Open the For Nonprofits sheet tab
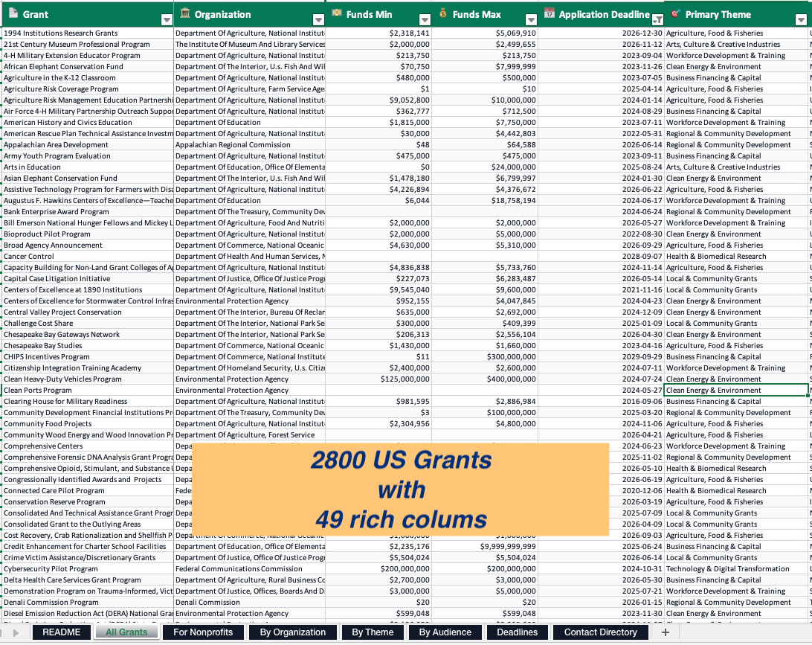This screenshot has width=812, height=645. point(203,632)
